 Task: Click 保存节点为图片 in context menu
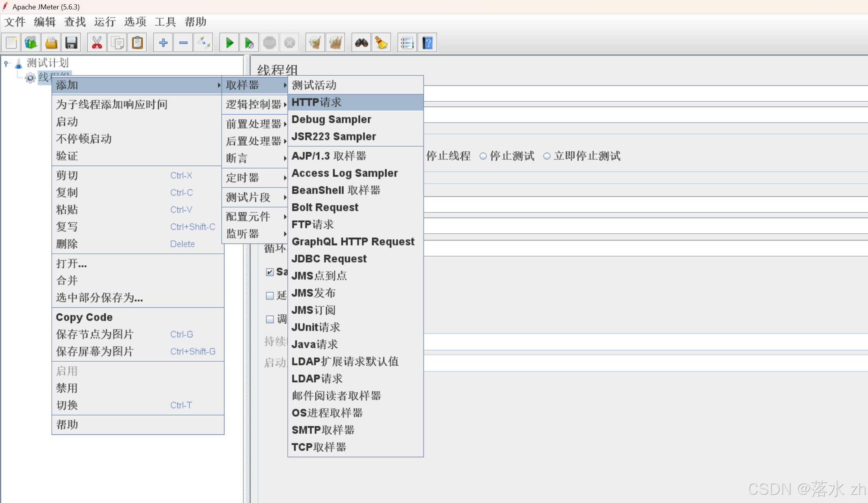[138, 334]
